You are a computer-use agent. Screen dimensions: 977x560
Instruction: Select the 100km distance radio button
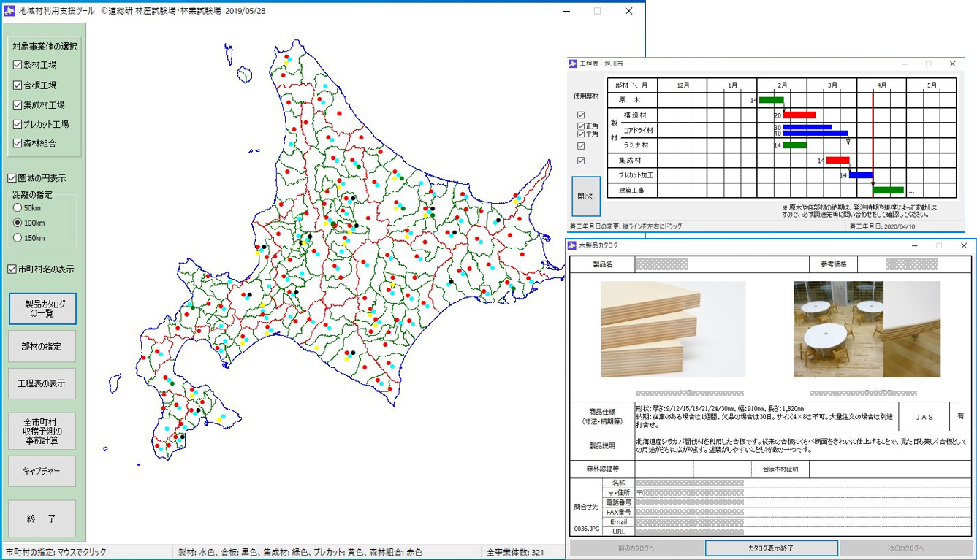pyautogui.click(x=18, y=223)
